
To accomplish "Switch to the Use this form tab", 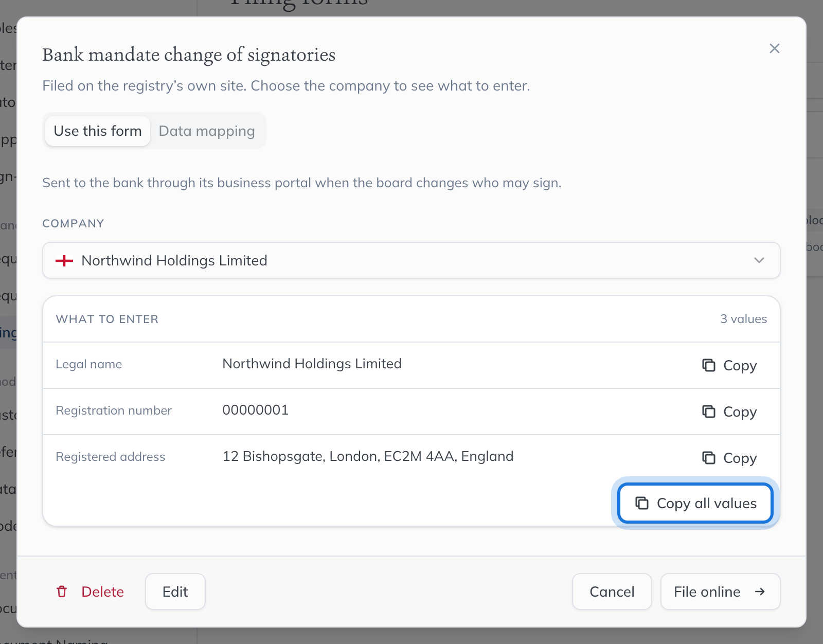I will click(x=98, y=131).
